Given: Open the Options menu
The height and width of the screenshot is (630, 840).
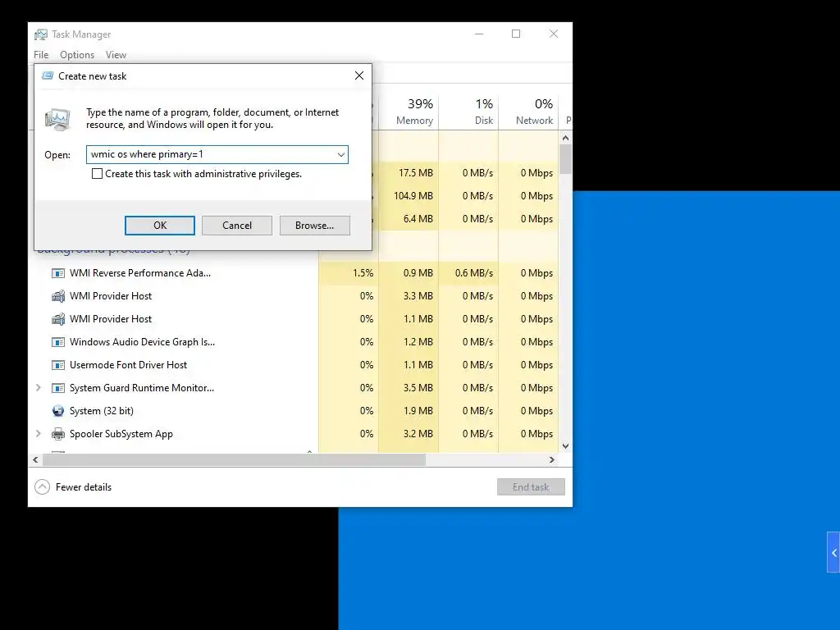Looking at the screenshot, I should (77, 55).
